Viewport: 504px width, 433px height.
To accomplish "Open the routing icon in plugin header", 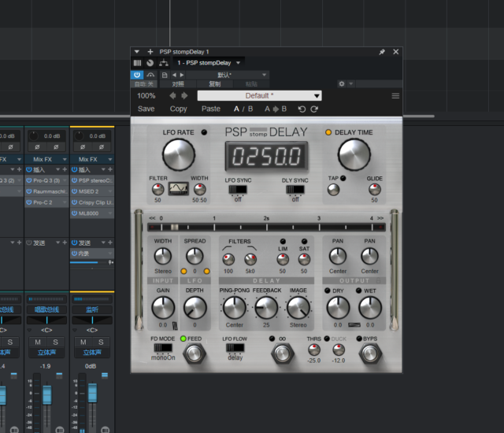I will point(164,63).
